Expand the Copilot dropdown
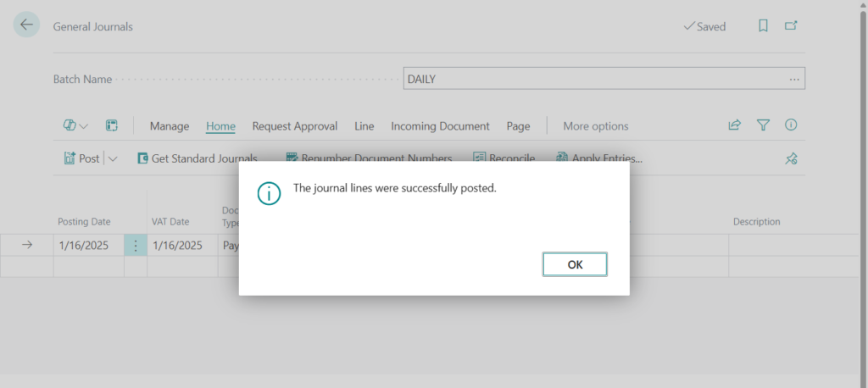The image size is (868, 388). pyautogui.click(x=75, y=125)
